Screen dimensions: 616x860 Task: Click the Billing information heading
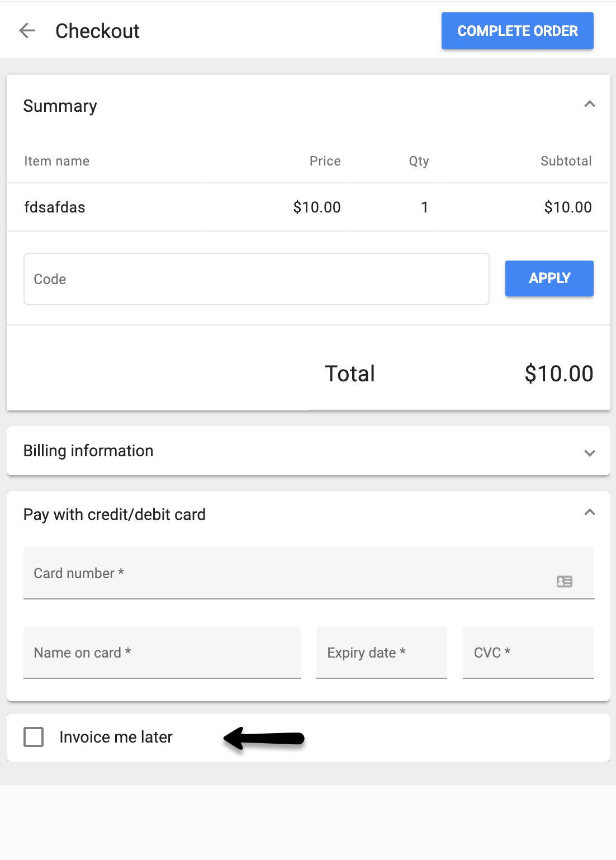pos(88,451)
